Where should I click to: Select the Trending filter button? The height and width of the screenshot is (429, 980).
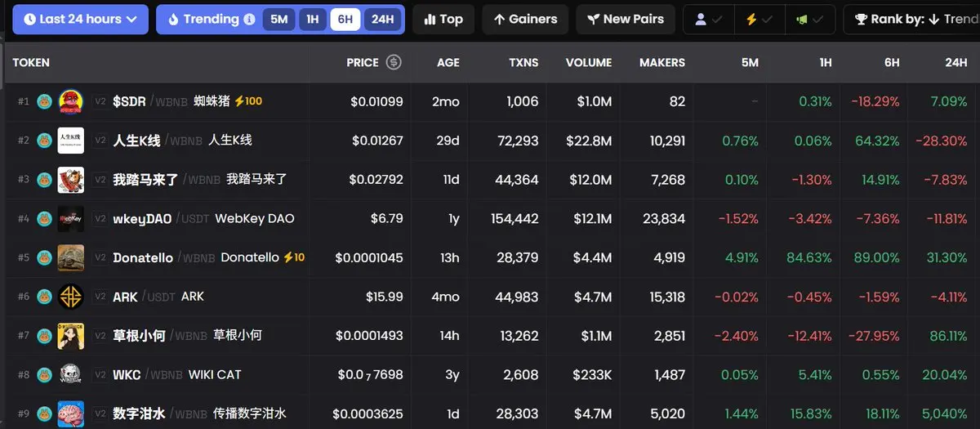pos(203,19)
